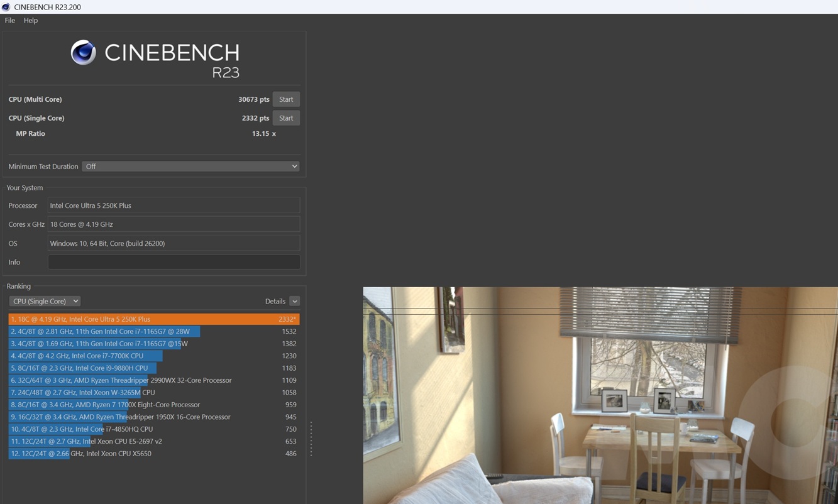Start the CPU Multi Core test
Image resolution: width=838 pixels, height=504 pixels.
pos(286,99)
